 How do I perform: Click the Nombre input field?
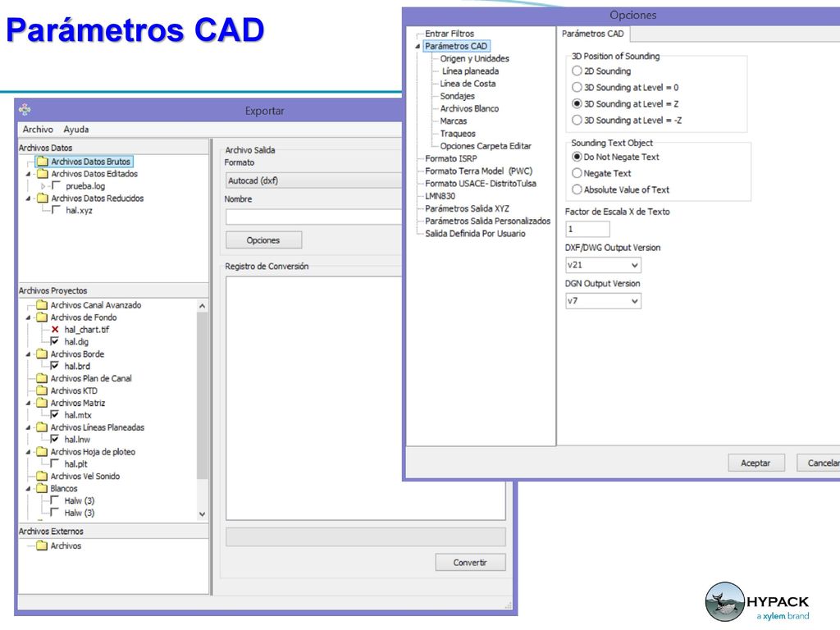313,217
